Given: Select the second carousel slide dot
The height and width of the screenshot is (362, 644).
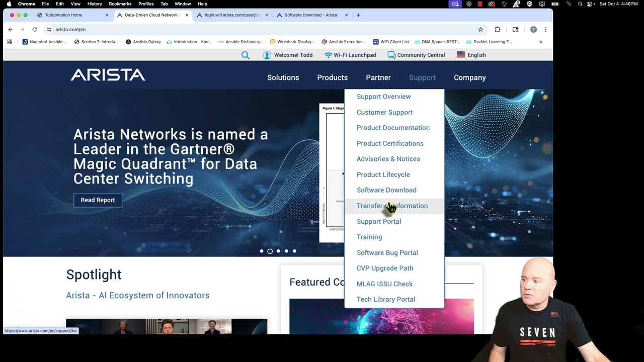Looking at the screenshot, I should tap(270, 251).
